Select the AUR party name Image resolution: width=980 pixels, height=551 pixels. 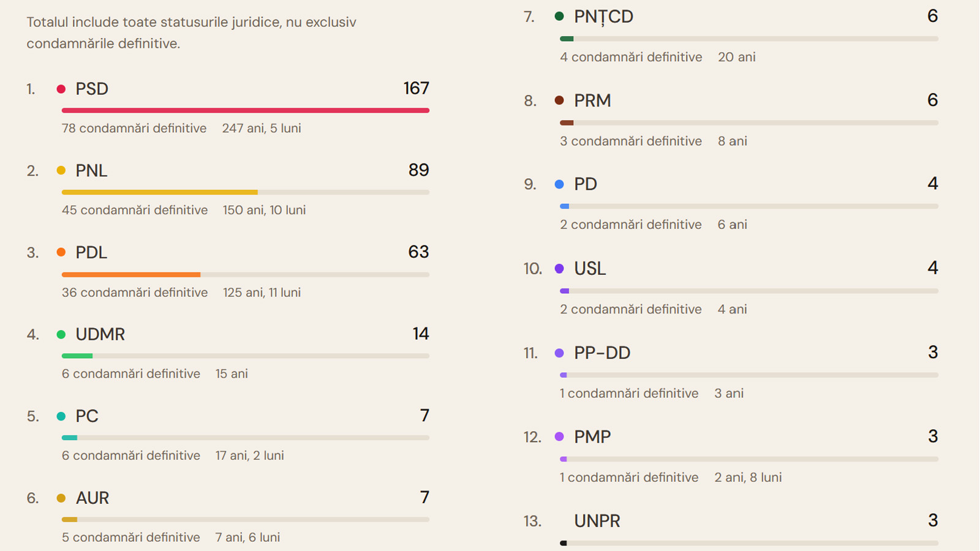92,498
